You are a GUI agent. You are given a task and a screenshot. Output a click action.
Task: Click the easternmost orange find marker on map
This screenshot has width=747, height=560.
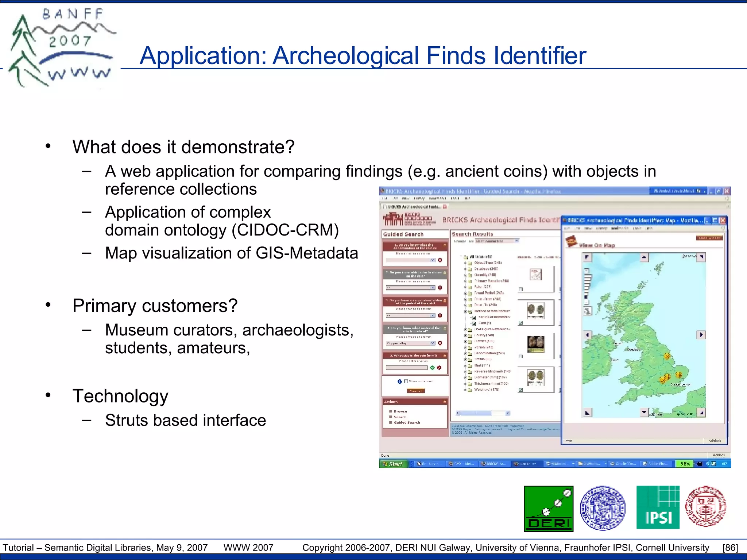pos(679,374)
